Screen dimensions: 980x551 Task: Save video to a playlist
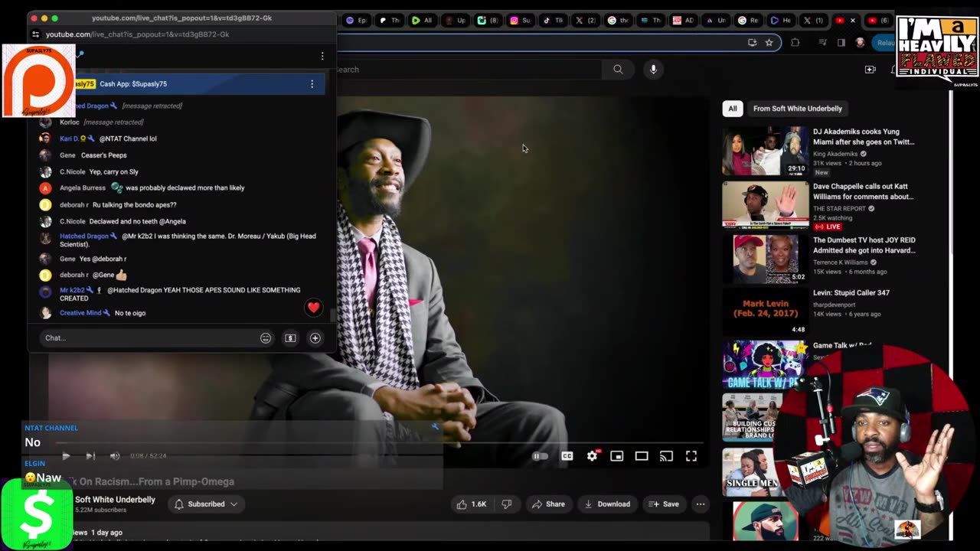click(x=664, y=504)
